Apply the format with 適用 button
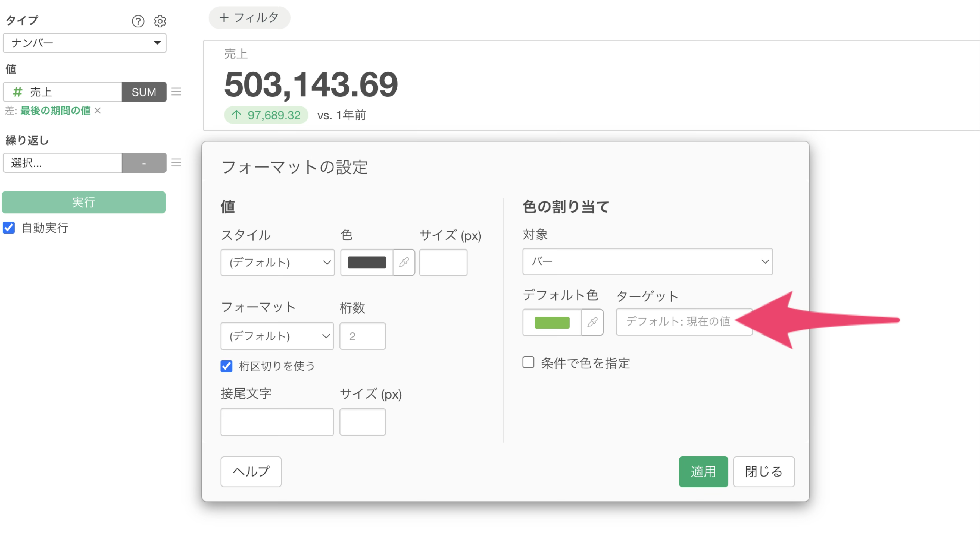This screenshot has width=980, height=555. click(703, 472)
